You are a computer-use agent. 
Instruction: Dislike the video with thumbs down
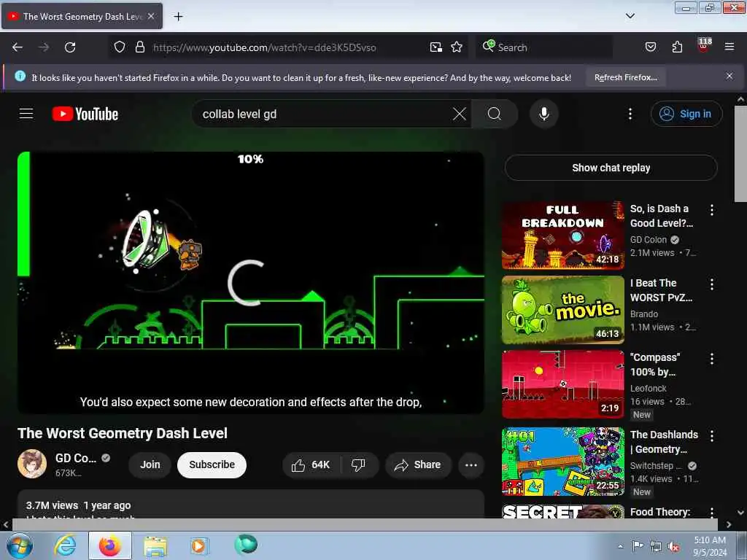(358, 464)
